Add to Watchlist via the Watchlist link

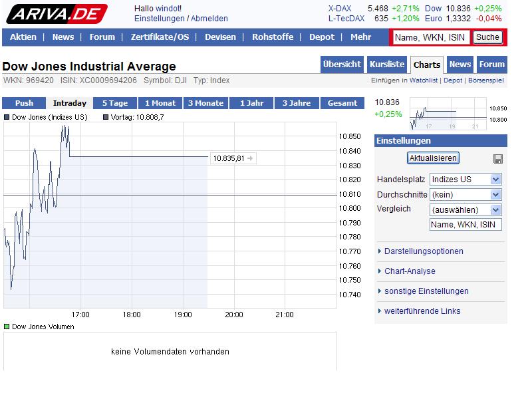(x=424, y=80)
